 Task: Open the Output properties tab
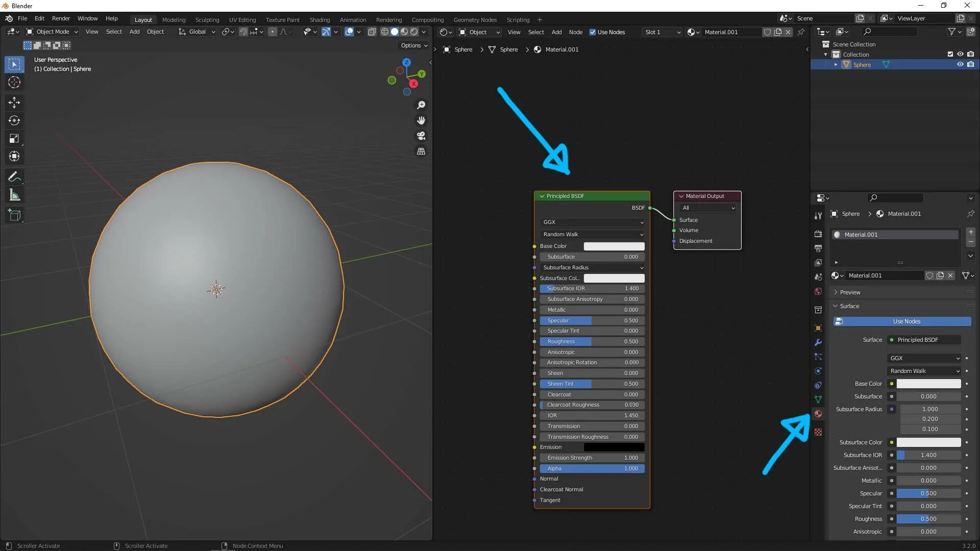pyautogui.click(x=818, y=248)
